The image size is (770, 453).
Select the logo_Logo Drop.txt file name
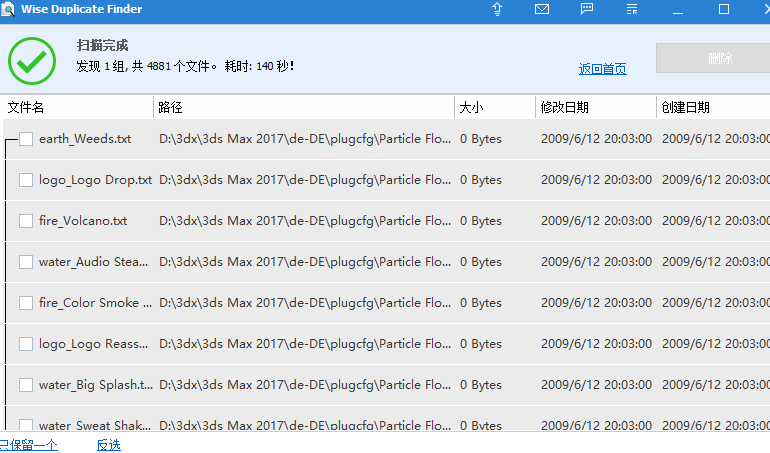pyautogui.click(x=95, y=180)
